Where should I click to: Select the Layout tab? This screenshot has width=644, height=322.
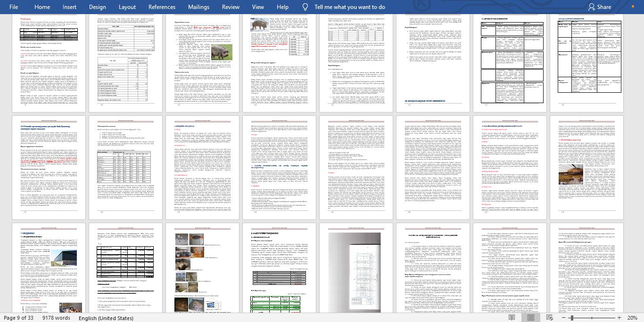point(127,7)
